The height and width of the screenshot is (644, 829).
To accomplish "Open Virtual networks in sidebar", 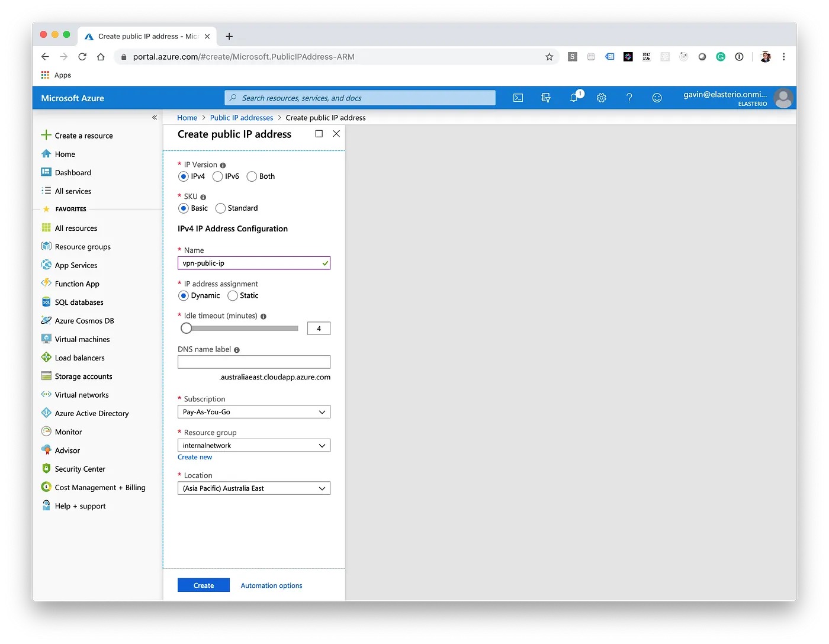I will click(75, 395).
